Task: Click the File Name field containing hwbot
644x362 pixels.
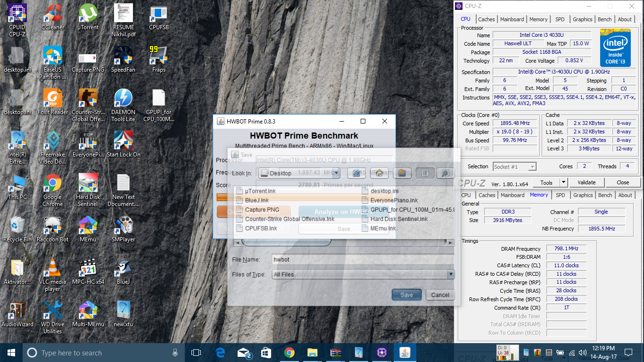Action: [x=363, y=259]
